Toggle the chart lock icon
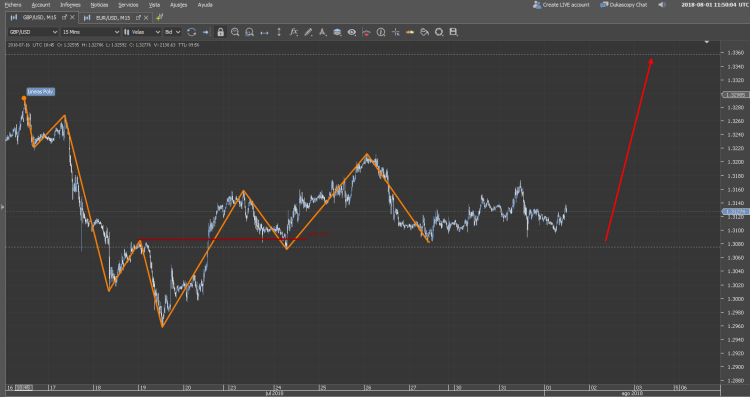 click(x=220, y=32)
